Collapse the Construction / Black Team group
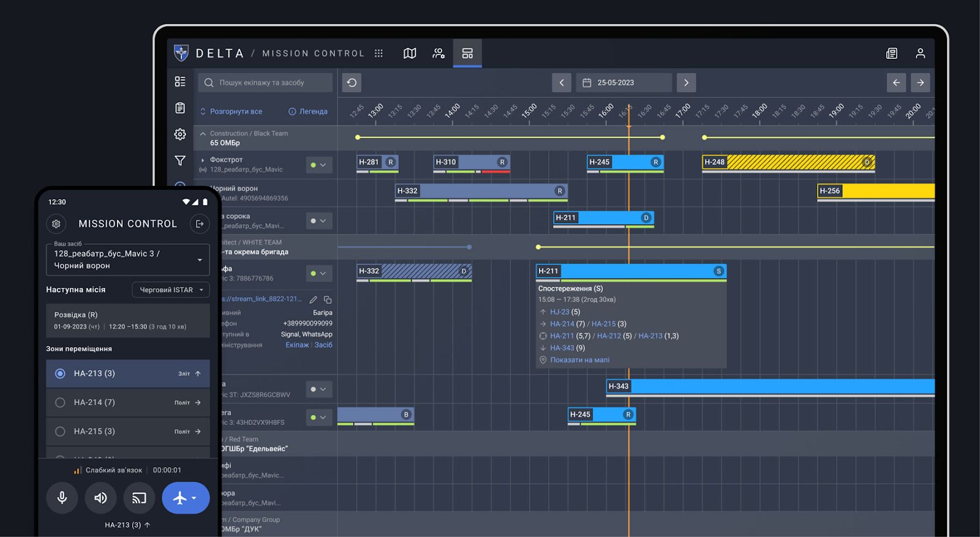The image size is (980, 537). pyautogui.click(x=203, y=134)
